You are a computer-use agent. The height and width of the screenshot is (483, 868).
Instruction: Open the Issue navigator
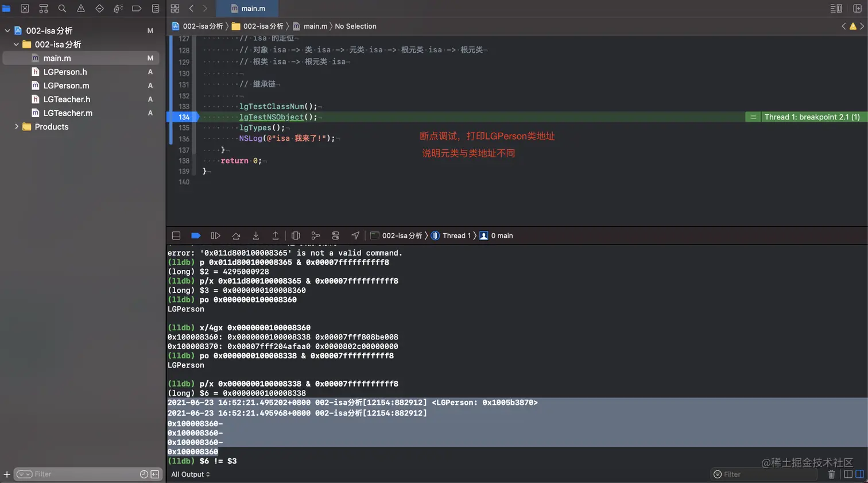click(x=81, y=9)
